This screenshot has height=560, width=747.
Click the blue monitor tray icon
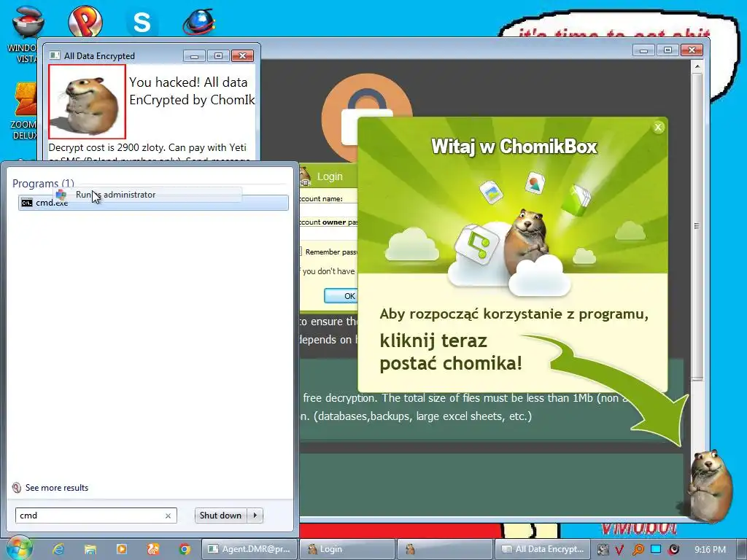click(656, 549)
